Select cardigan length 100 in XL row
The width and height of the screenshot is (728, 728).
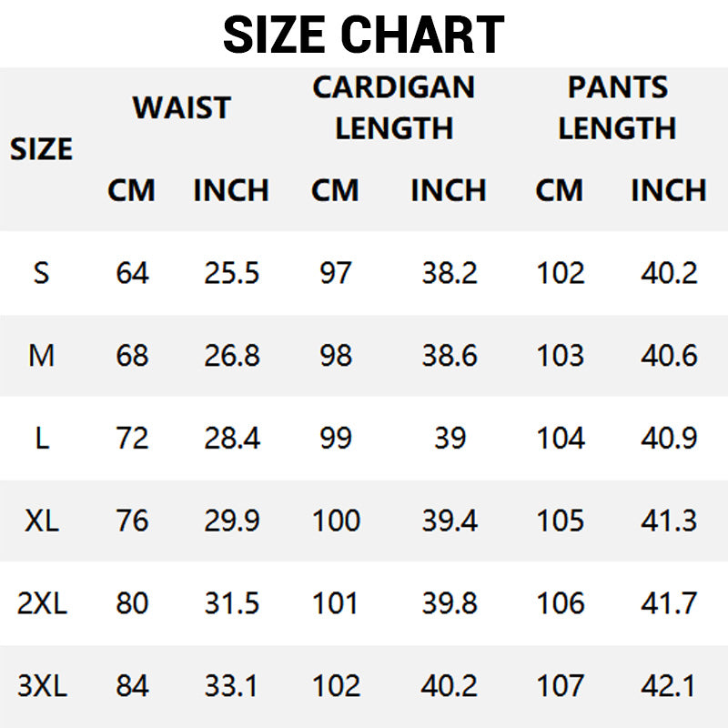(x=336, y=521)
